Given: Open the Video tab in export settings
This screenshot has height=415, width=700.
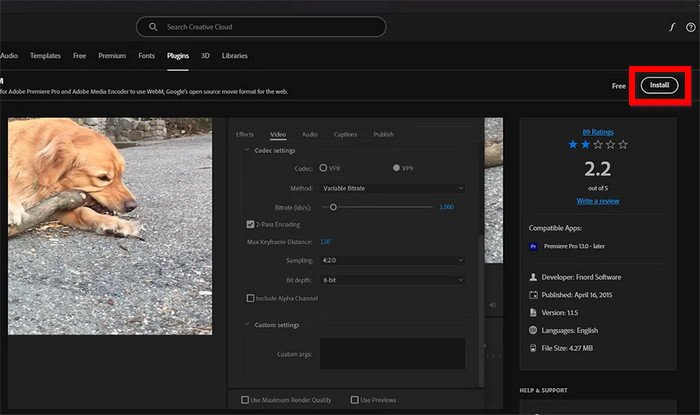Looking at the screenshot, I should click(x=278, y=134).
